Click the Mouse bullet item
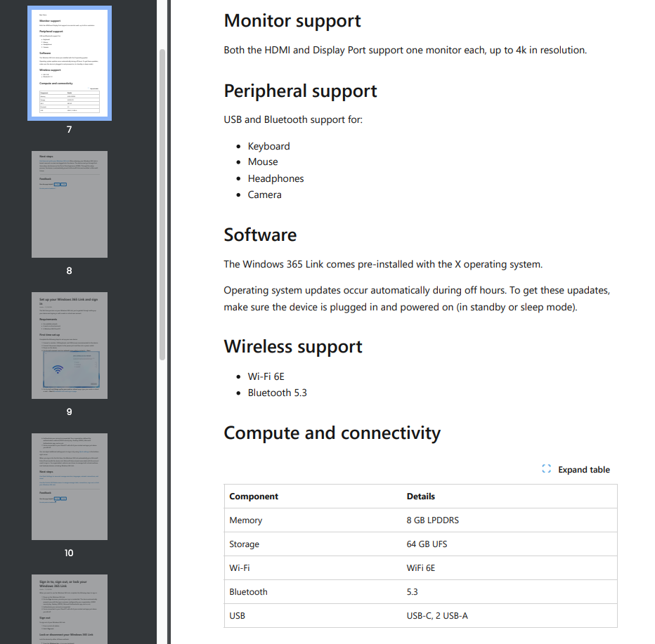Image resolution: width=655 pixels, height=644 pixels. (263, 162)
